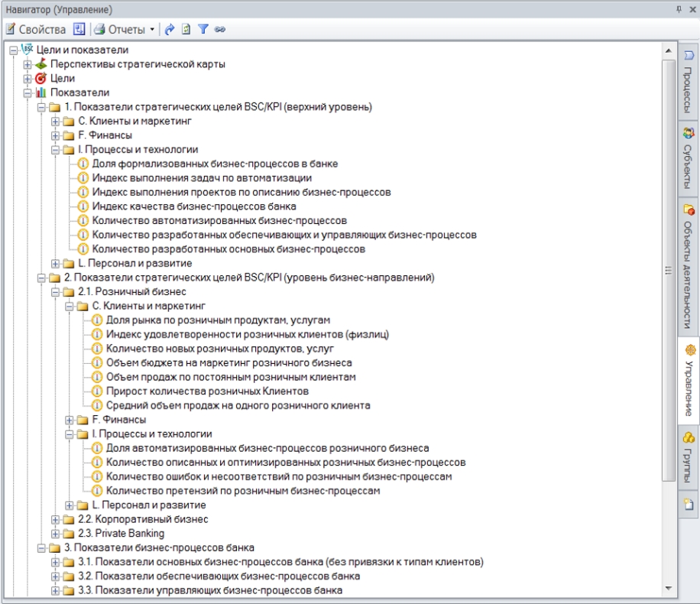
Task: Switch to the Процессы side tab
Action: [x=689, y=81]
